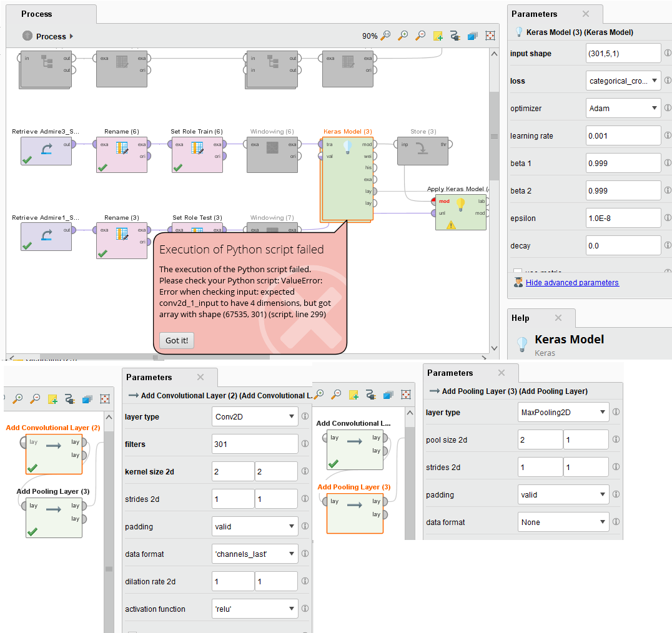This screenshot has width=672, height=633.
Task: Select the Retrieve Admire3_S... operator
Action: click(x=46, y=150)
